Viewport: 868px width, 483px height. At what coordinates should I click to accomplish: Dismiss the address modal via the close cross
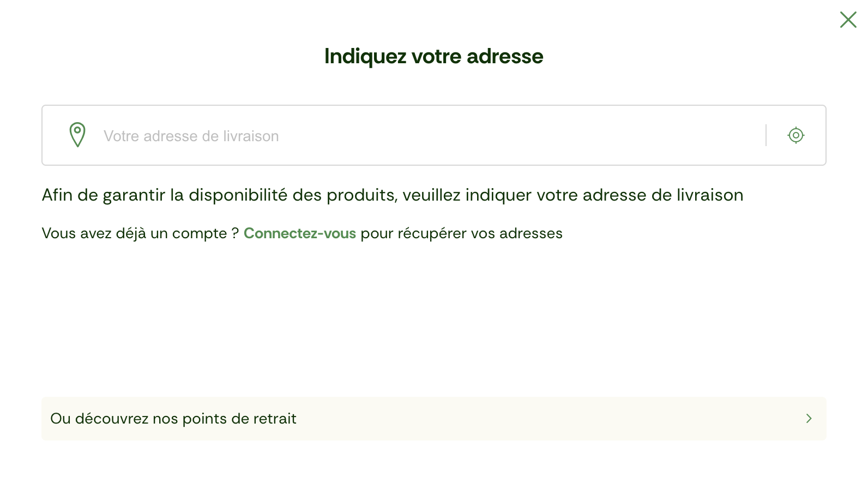click(848, 20)
